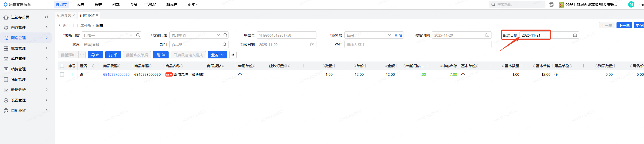Select all rows with header checkbox
The width and height of the screenshot is (644, 144).
click(62, 66)
